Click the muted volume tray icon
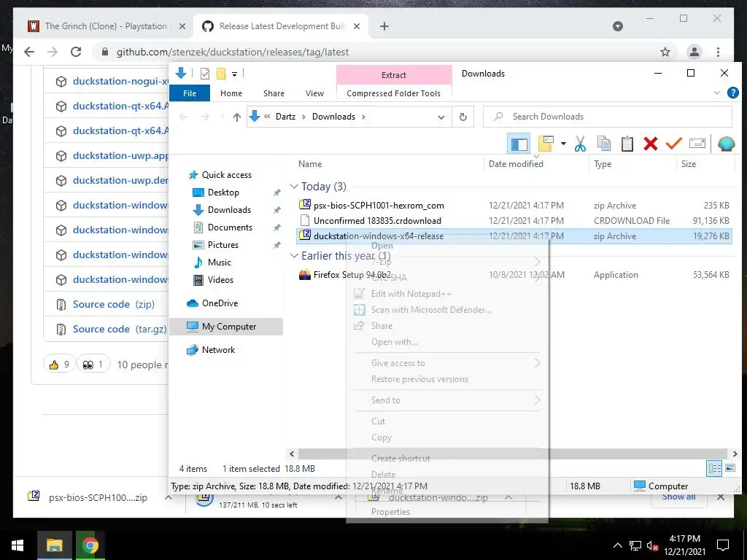Viewport: 747px width, 560px height. pos(652,546)
